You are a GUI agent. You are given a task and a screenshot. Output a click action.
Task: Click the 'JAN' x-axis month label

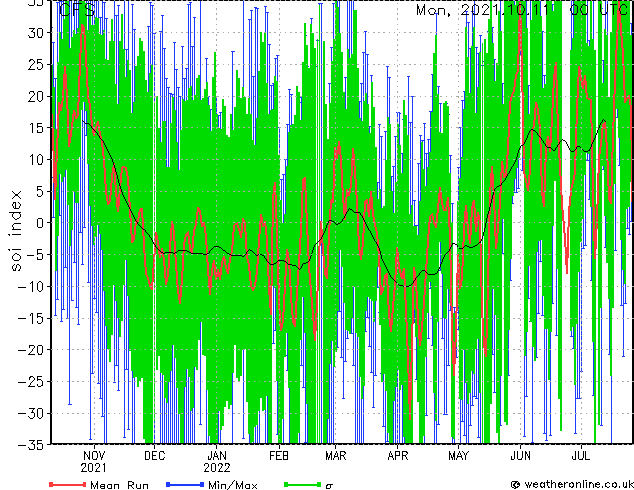(217, 456)
